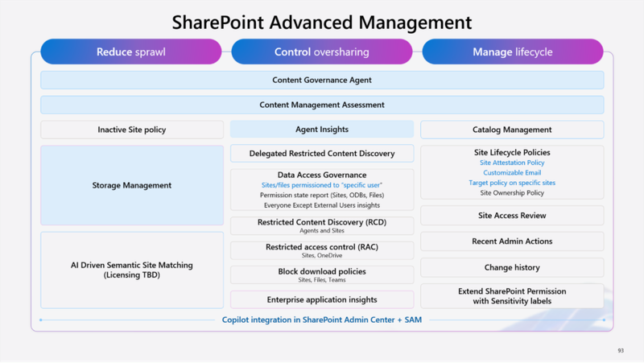Open the Catalog Management box
This screenshot has width=644, height=363.
512,130
